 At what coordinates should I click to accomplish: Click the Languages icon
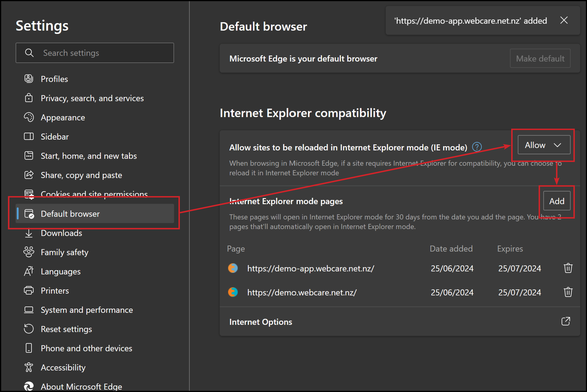[29, 271]
